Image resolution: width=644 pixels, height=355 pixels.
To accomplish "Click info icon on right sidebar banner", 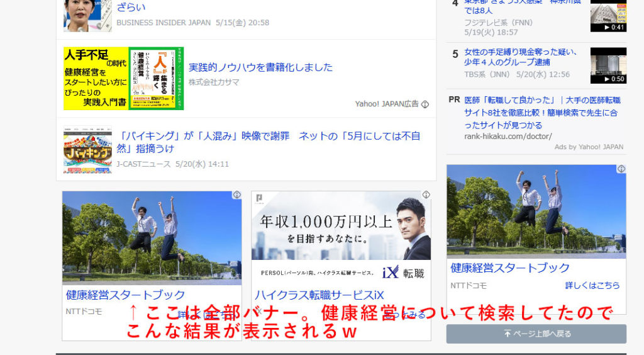I will pyautogui.click(x=621, y=169).
